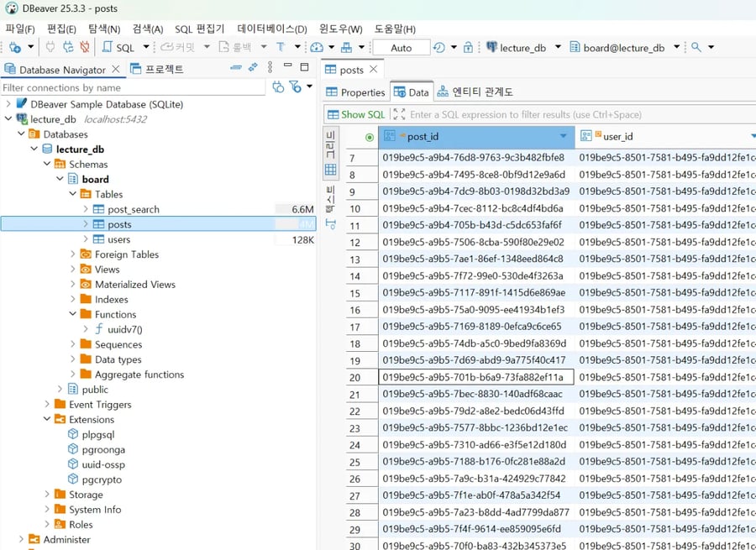Toggle the green record mode indicator
756x550 pixels.
(x=370, y=137)
